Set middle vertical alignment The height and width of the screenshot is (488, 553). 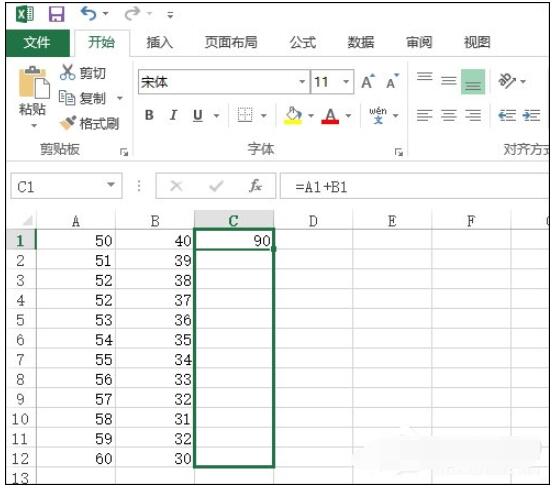[x=448, y=81]
